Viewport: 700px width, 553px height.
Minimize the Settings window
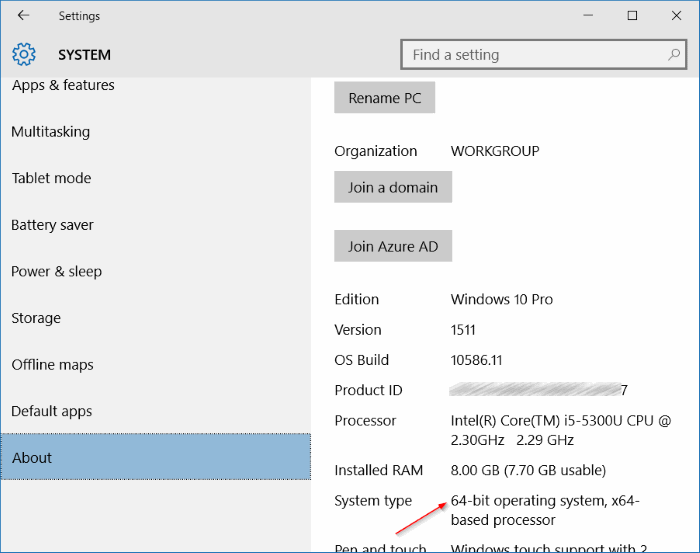(586, 16)
